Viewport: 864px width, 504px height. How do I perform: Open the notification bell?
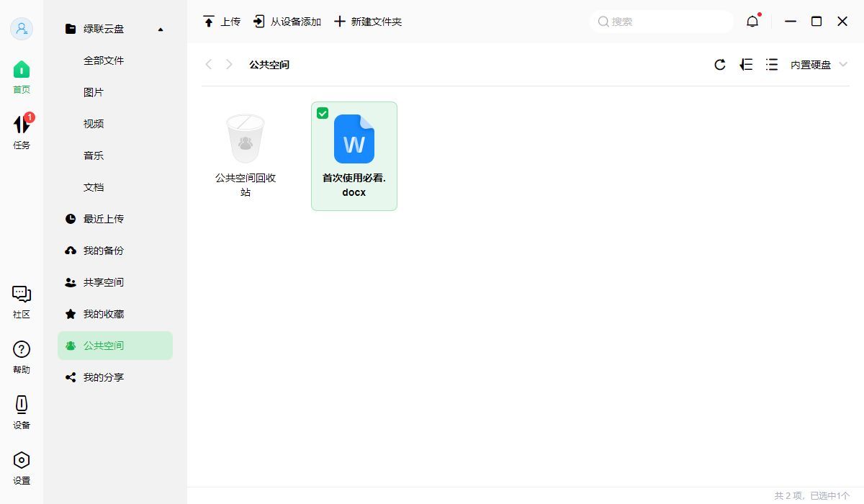(752, 21)
